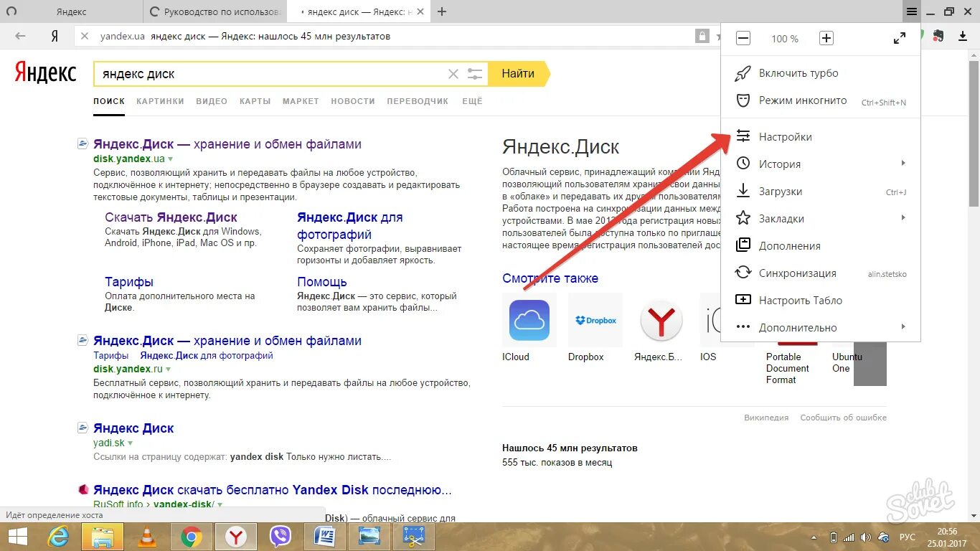Expand Дополнительно submenu
Image resolution: width=980 pixels, height=551 pixels.
[821, 328]
